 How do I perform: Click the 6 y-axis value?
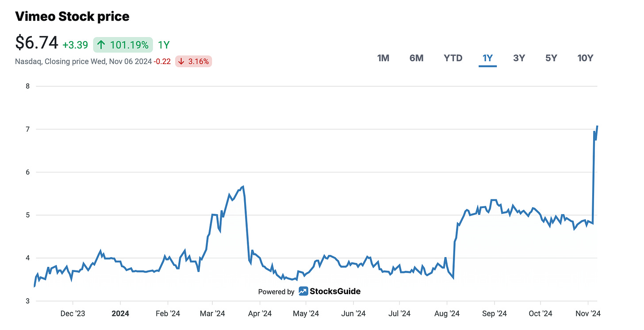click(27, 172)
